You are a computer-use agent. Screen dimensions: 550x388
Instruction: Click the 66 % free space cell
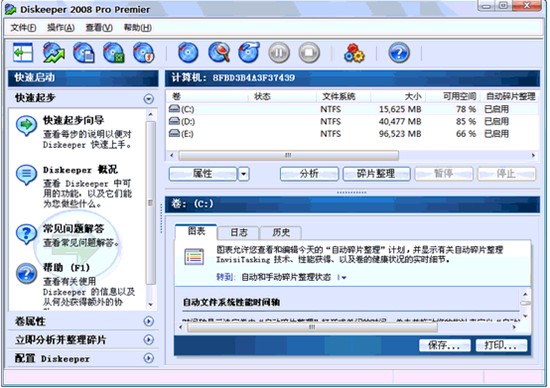tap(466, 134)
